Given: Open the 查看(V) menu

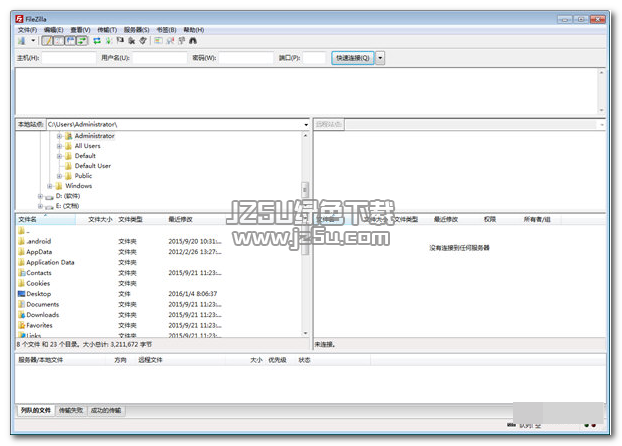Looking at the screenshot, I should [80, 30].
